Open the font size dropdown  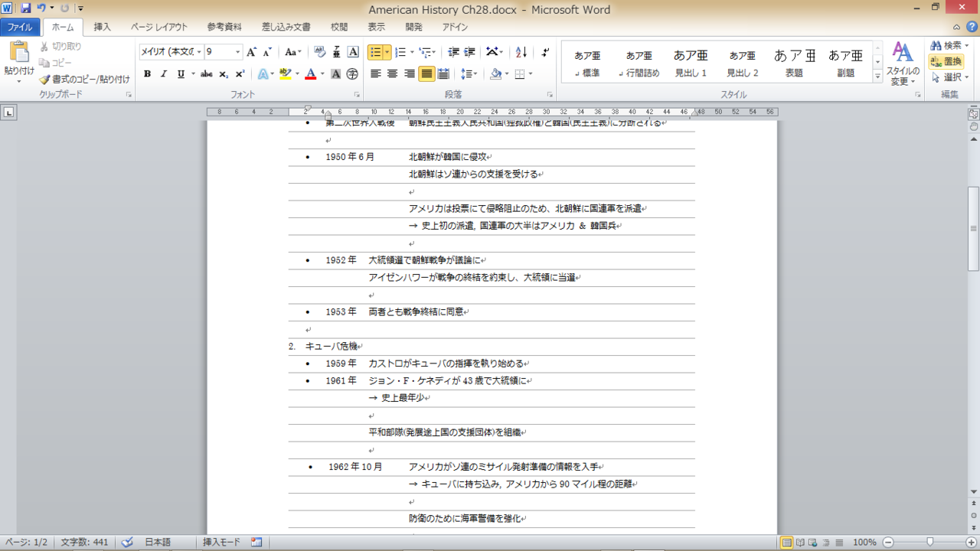coord(237,52)
